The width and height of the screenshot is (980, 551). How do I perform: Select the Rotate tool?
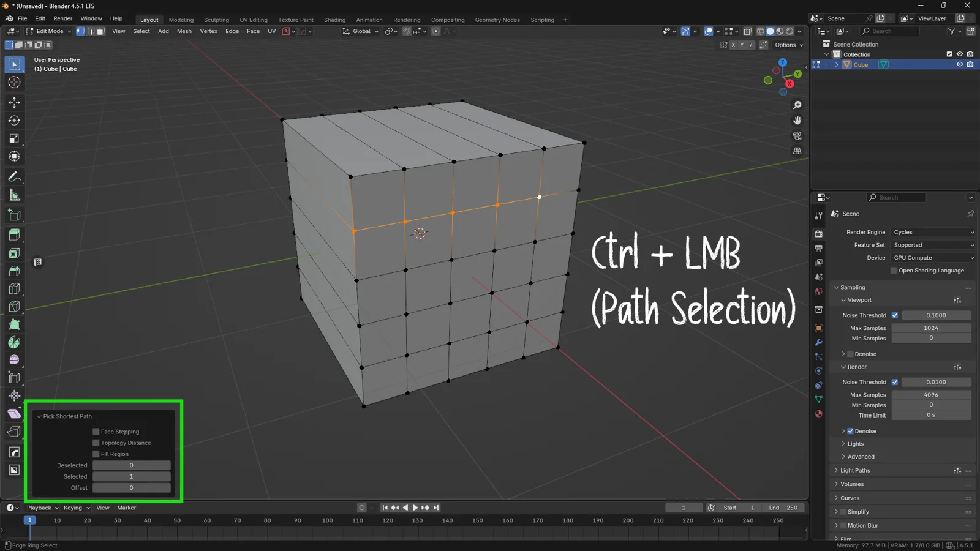14,121
